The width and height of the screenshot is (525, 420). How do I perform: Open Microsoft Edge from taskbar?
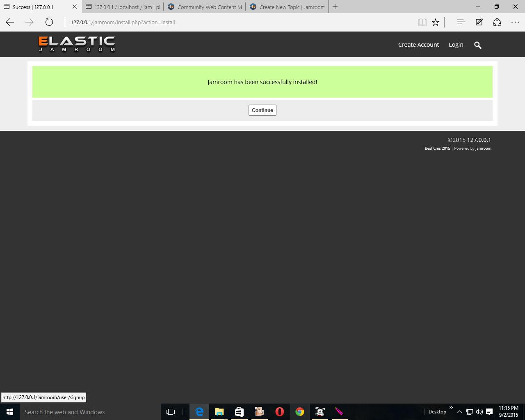point(199,412)
